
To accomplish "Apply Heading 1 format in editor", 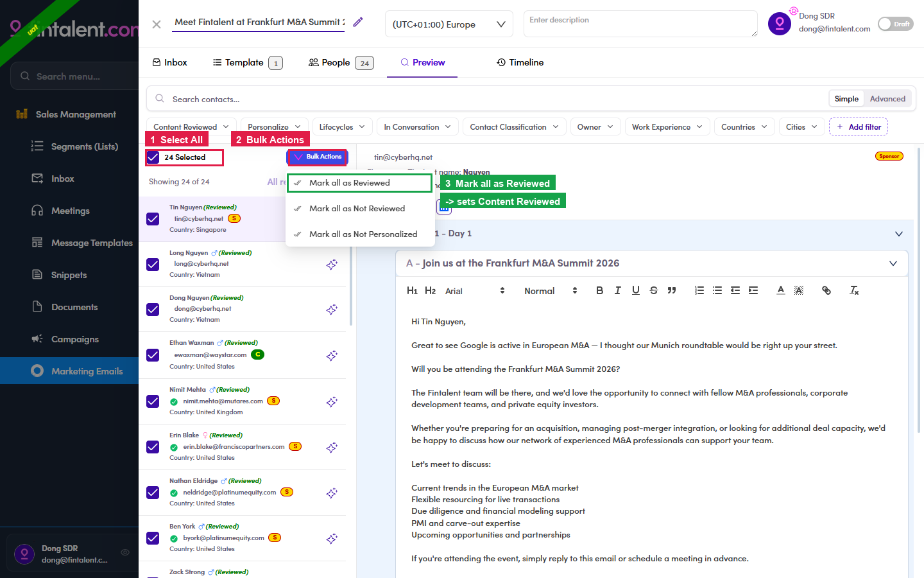I will tap(412, 291).
